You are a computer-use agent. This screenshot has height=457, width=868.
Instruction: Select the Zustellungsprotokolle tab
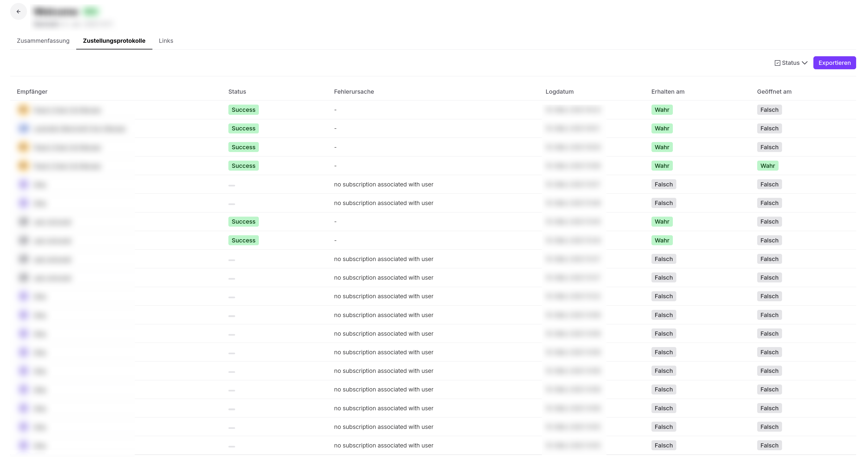click(114, 41)
